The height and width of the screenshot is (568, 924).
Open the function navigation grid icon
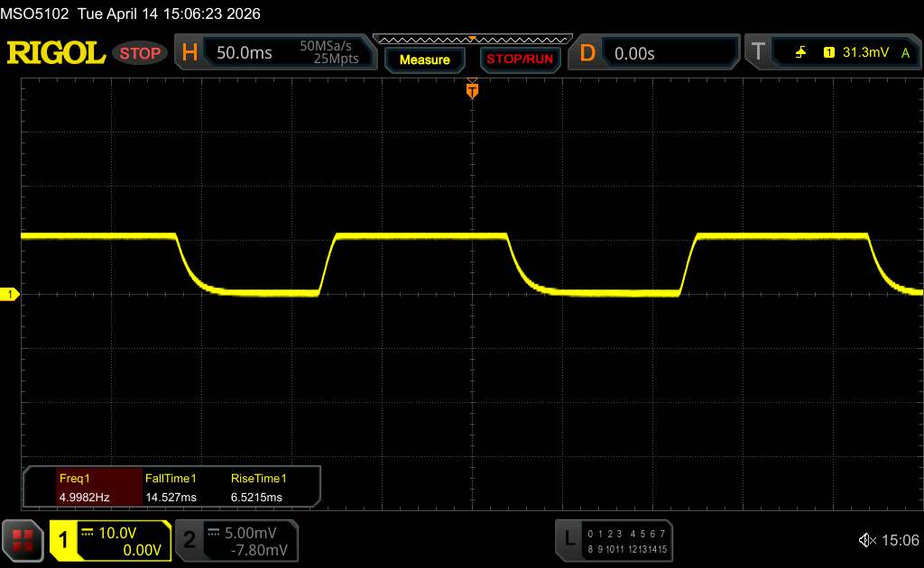click(x=23, y=540)
